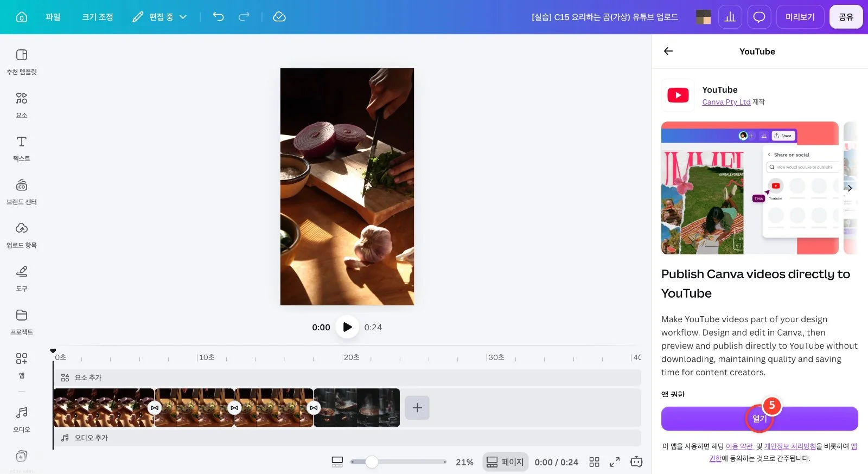Open the 파일 menu
This screenshot has width=868, height=474.
[53, 17]
